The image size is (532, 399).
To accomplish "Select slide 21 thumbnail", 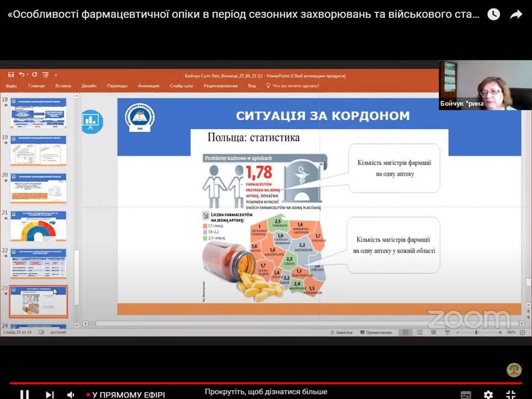I will 38,226.
